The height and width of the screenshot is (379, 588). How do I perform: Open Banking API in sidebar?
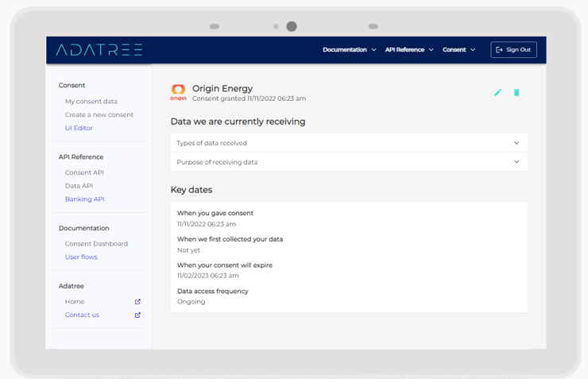coord(85,199)
